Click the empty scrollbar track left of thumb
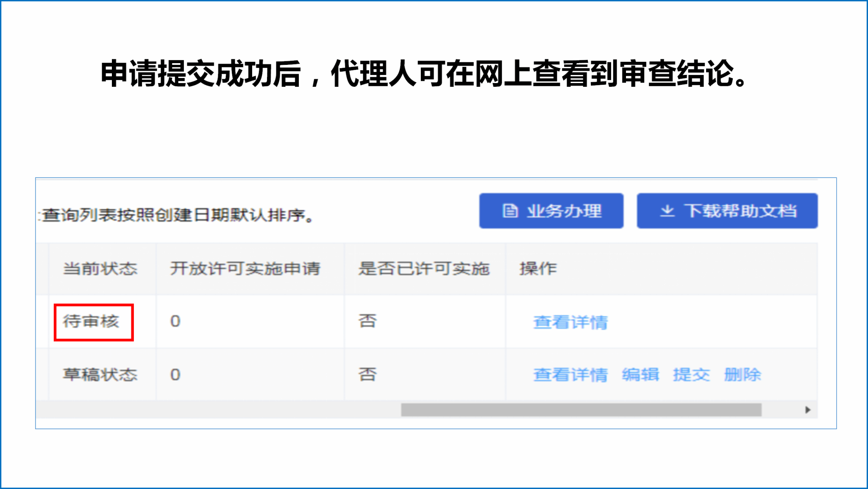This screenshot has width=868, height=489. (218, 410)
